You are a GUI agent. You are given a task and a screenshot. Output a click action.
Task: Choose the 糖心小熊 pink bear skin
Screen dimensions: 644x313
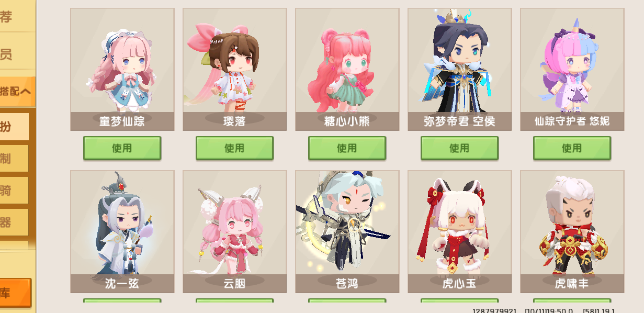pyautogui.click(x=347, y=69)
